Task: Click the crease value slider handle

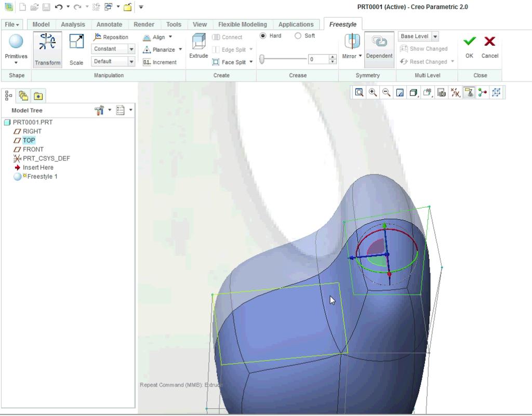Action: coord(262,59)
